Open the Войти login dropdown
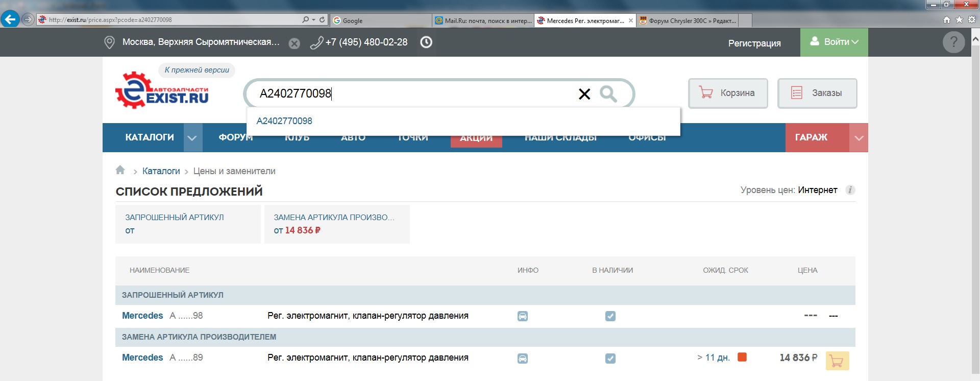 pyautogui.click(x=834, y=42)
